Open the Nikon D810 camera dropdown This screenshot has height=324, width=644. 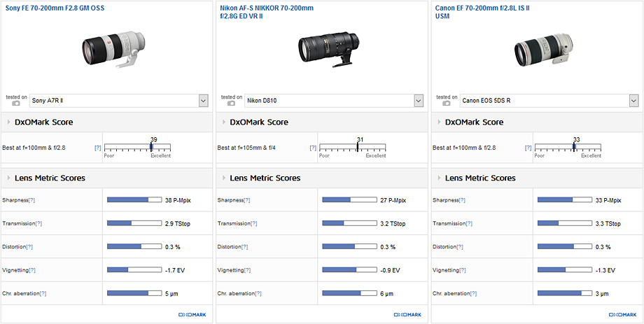coord(419,101)
